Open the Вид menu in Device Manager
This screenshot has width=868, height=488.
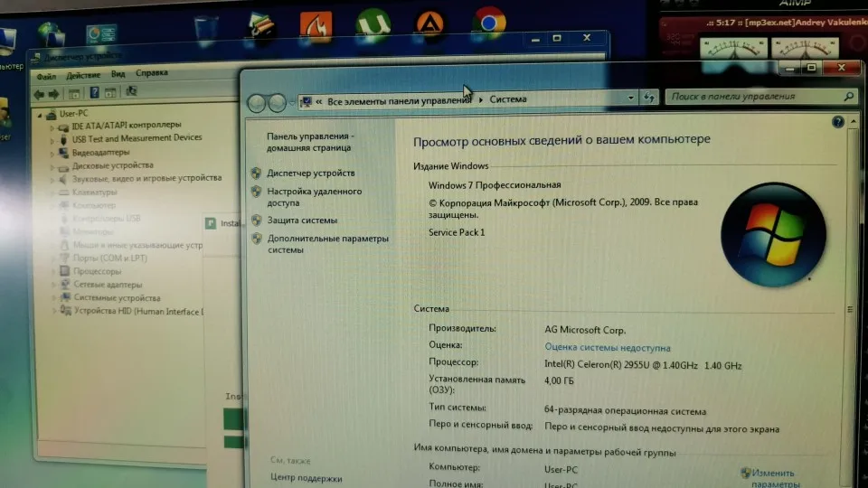coord(118,73)
